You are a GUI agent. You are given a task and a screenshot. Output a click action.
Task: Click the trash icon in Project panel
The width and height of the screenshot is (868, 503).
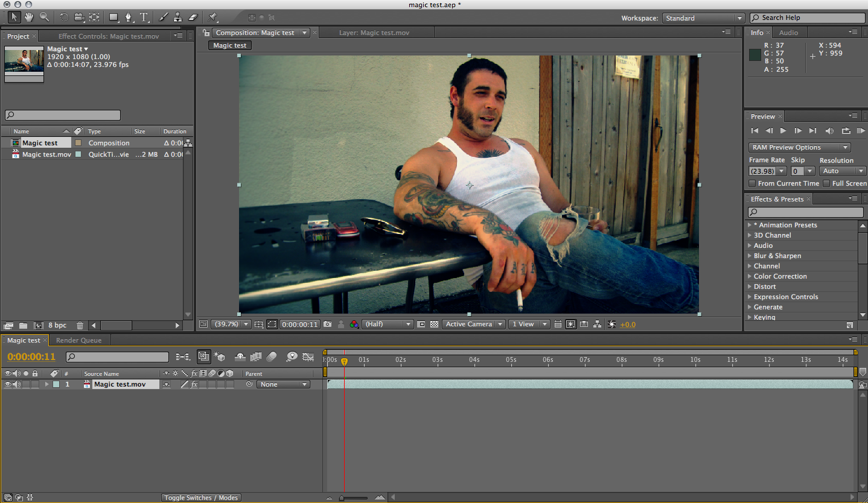click(x=80, y=325)
